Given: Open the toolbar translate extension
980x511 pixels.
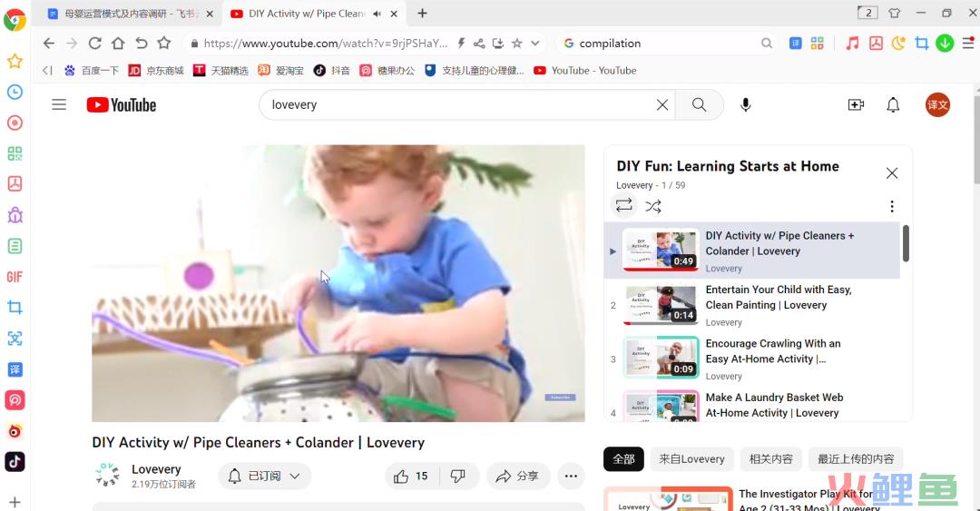Looking at the screenshot, I should [x=795, y=44].
